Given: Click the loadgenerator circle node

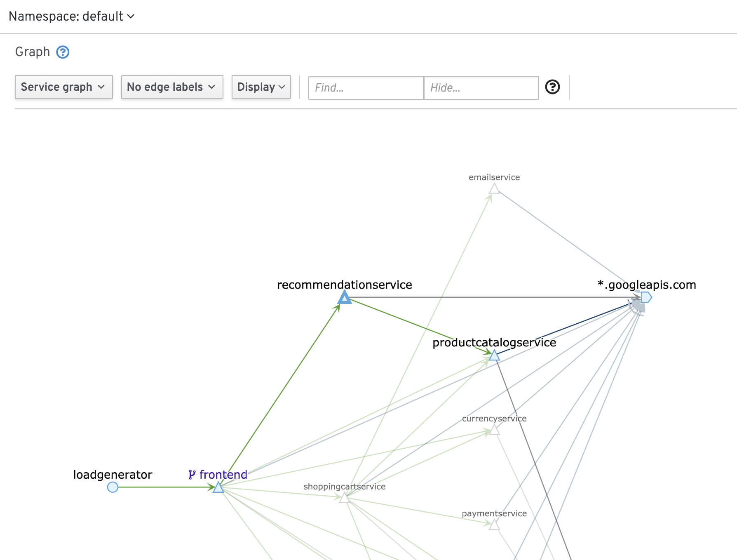Looking at the screenshot, I should point(113,487).
